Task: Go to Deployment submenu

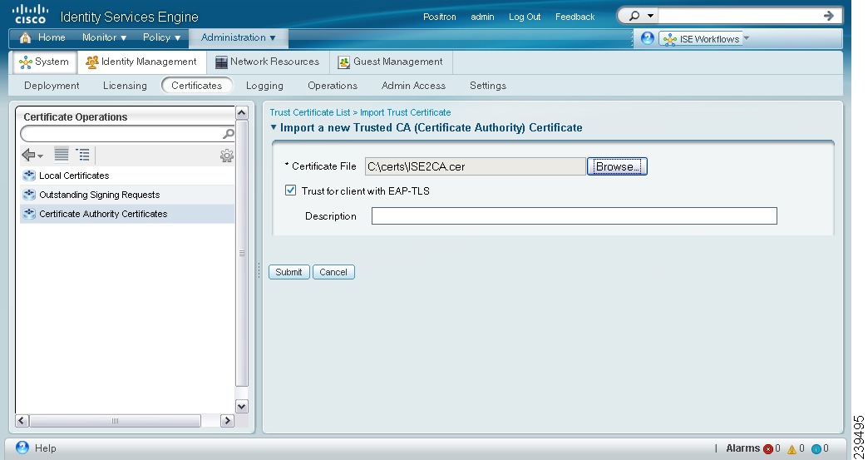Action: (52, 86)
